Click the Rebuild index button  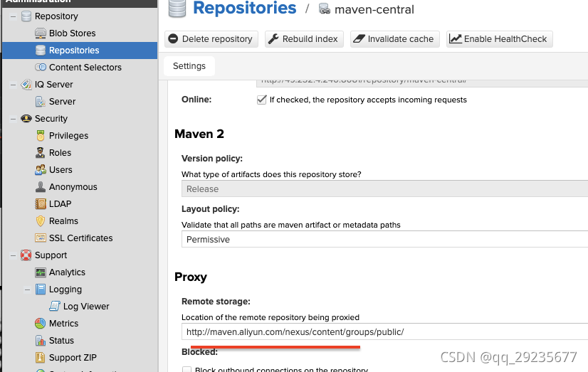305,39
